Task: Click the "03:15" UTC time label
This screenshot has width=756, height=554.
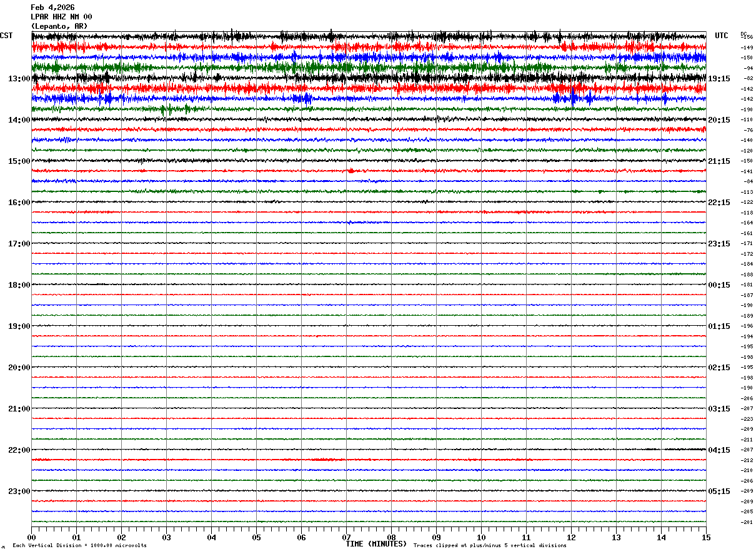Action: pyautogui.click(x=719, y=409)
